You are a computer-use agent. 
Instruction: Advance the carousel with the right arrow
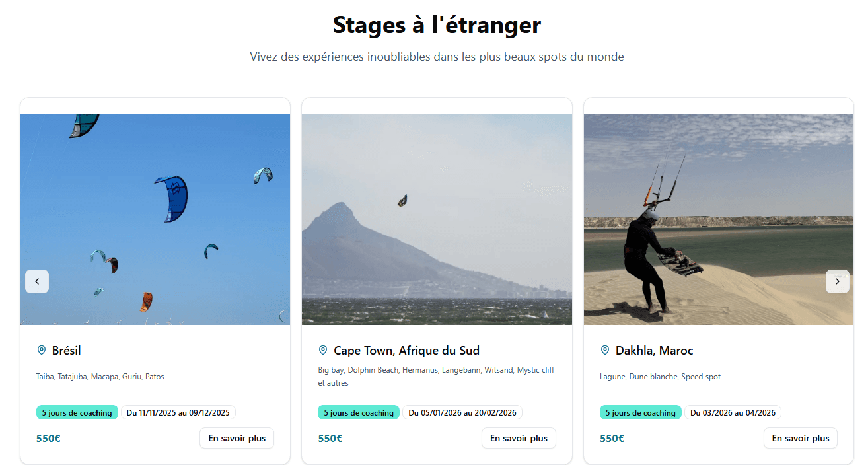838,281
